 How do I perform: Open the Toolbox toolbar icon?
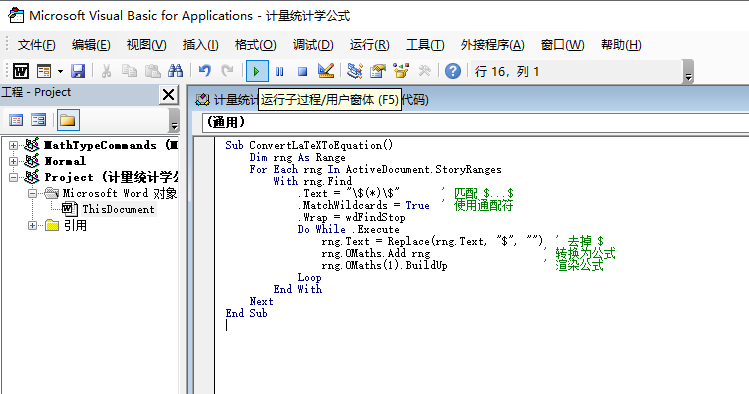[x=424, y=72]
